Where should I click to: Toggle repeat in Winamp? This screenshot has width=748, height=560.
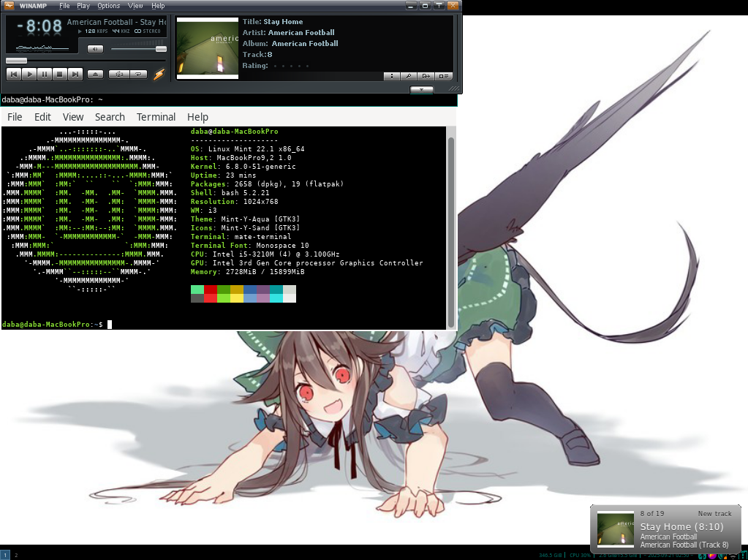pos(138,74)
